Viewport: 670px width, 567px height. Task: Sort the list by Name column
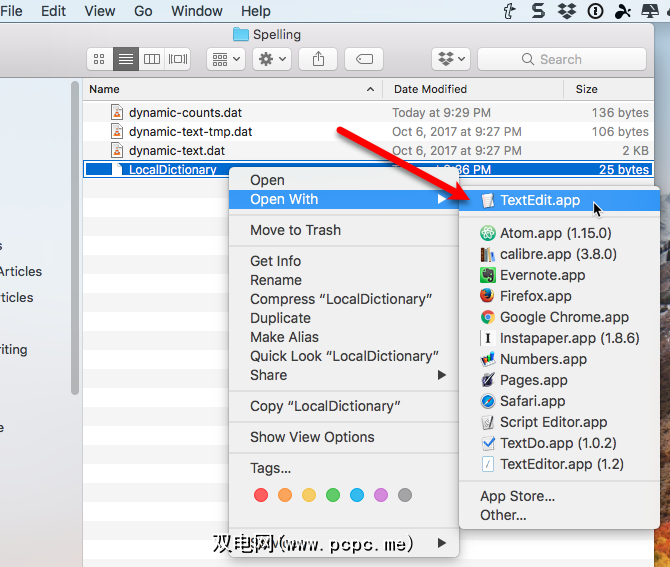tap(232, 89)
